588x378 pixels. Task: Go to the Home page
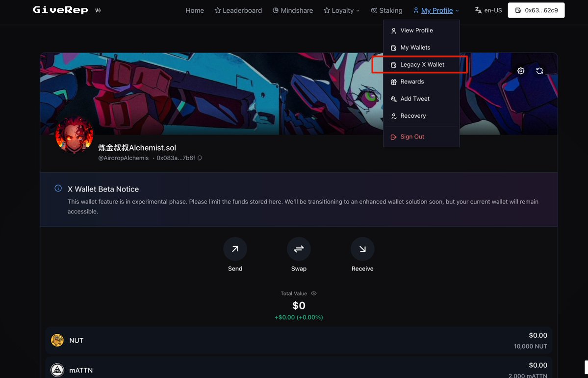click(x=195, y=10)
